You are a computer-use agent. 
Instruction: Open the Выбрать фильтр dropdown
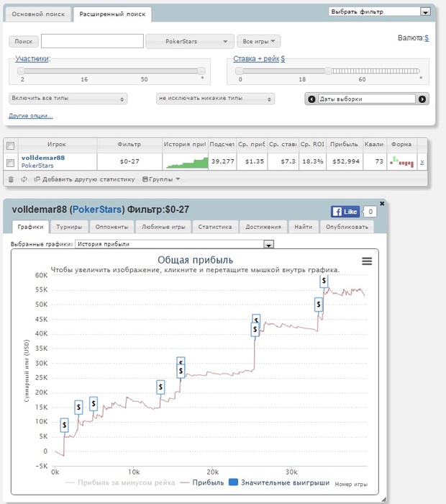click(x=379, y=12)
